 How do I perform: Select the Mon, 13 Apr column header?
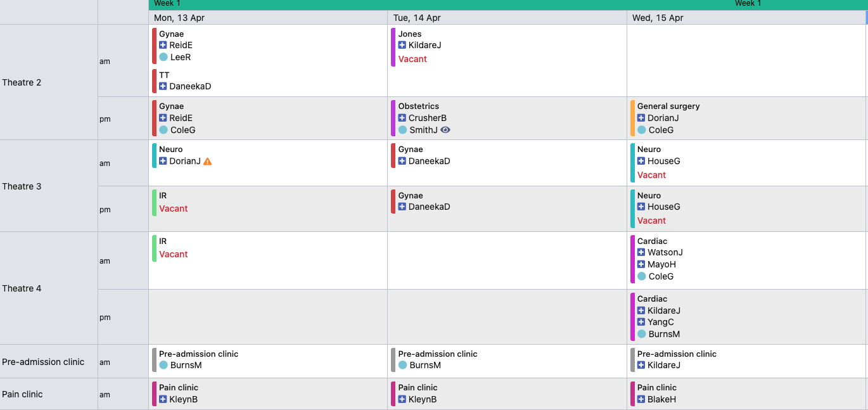pyautogui.click(x=179, y=18)
